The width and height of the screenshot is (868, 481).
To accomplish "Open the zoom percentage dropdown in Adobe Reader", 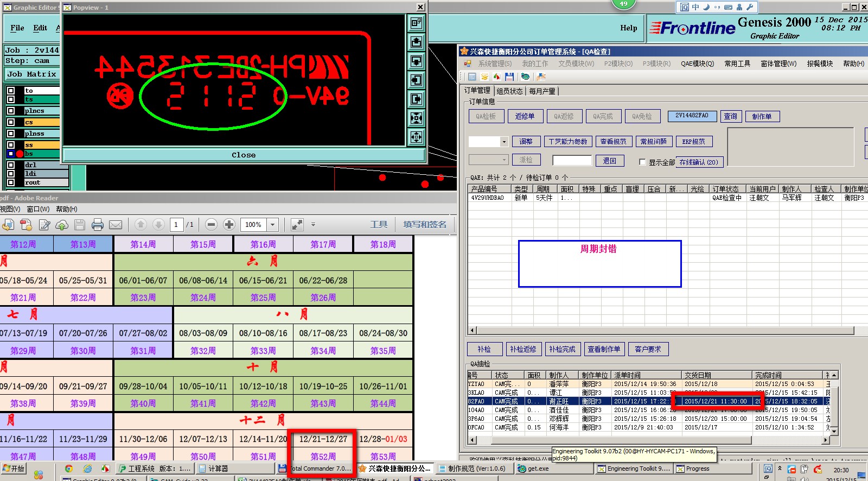I will click(273, 225).
